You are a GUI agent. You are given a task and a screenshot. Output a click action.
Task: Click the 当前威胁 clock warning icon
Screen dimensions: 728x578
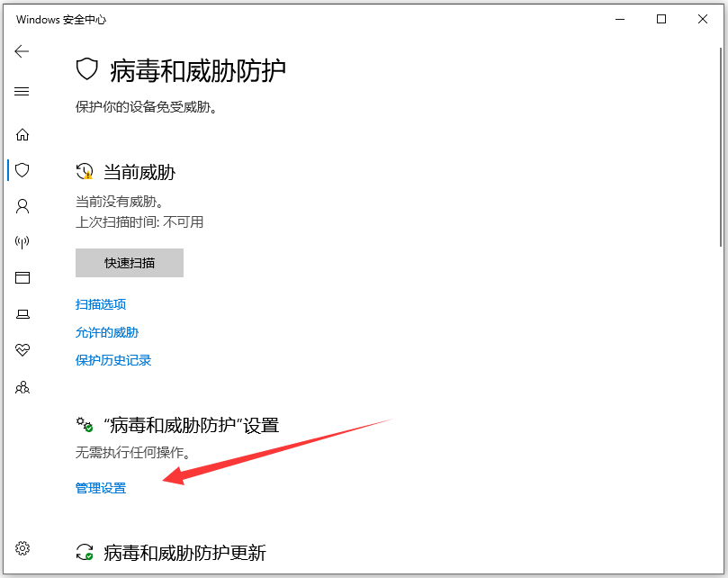point(85,171)
